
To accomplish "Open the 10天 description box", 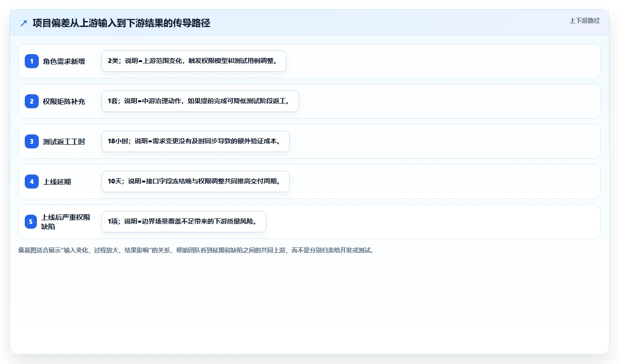I will tap(195, 182).
